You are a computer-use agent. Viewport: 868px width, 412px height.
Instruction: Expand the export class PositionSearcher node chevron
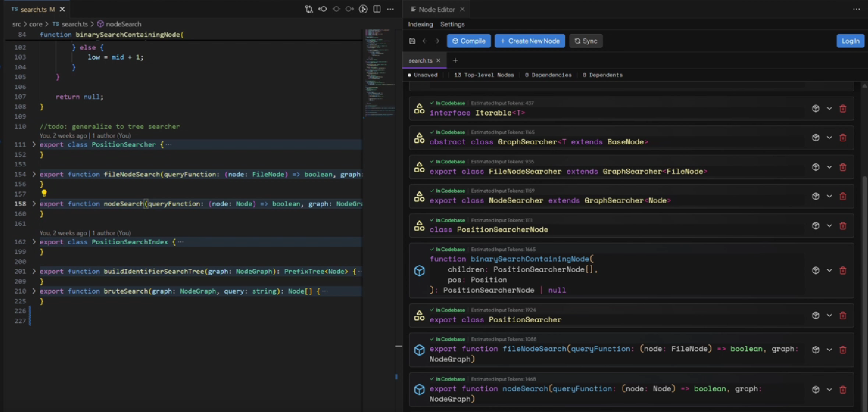pyautogui.click(x=829, y=315)
